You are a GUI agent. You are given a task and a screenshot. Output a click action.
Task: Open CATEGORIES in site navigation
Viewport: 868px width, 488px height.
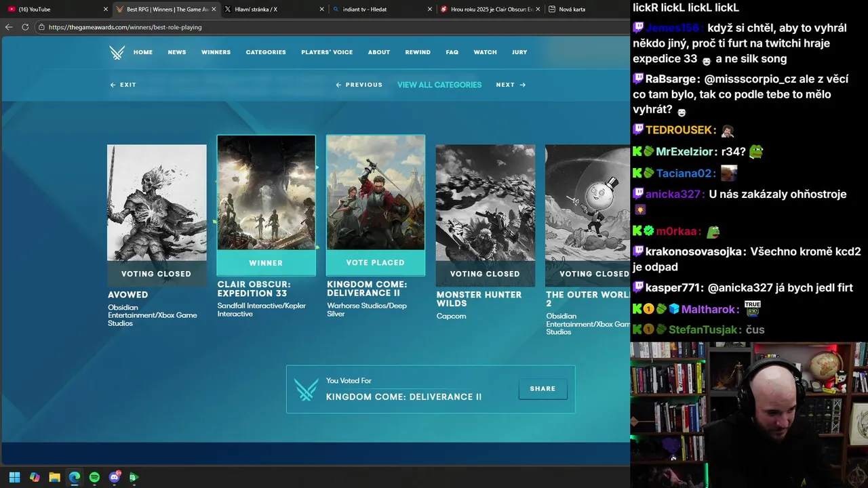pos(266,52)
